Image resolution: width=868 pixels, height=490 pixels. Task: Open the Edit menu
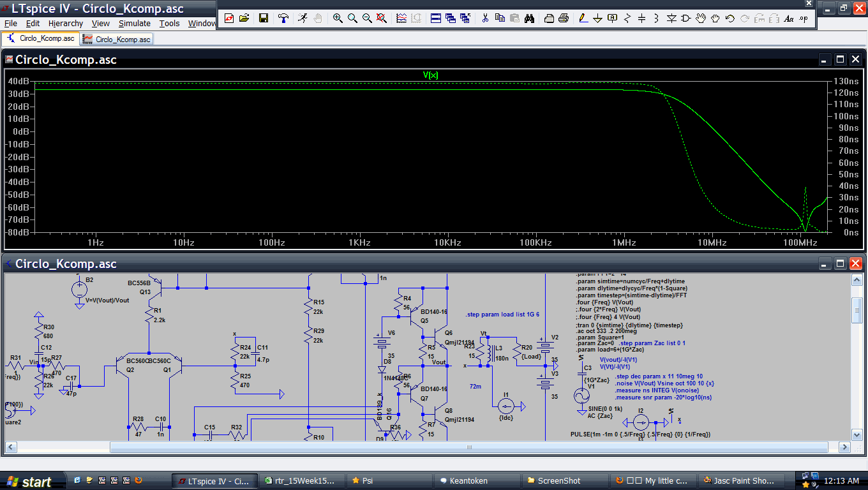click(33, 23)
